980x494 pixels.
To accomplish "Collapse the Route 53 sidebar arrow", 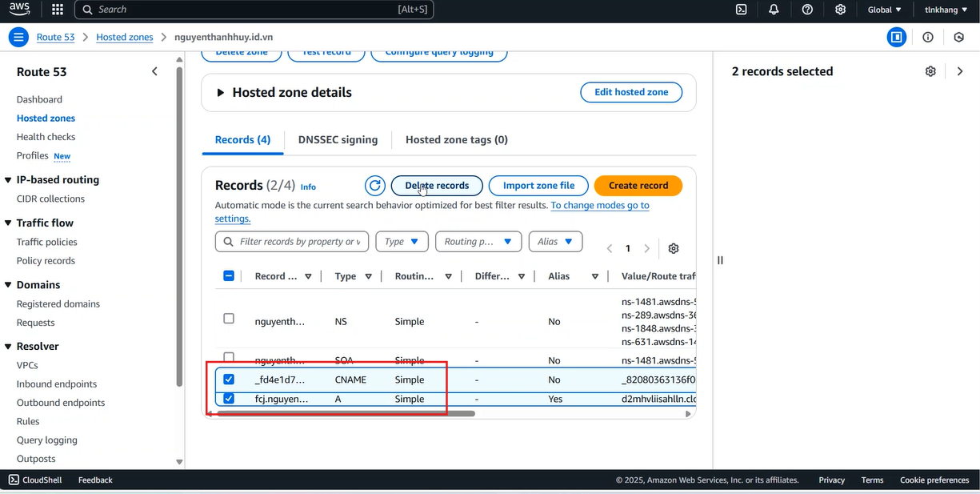I will [x=154, y=71].
